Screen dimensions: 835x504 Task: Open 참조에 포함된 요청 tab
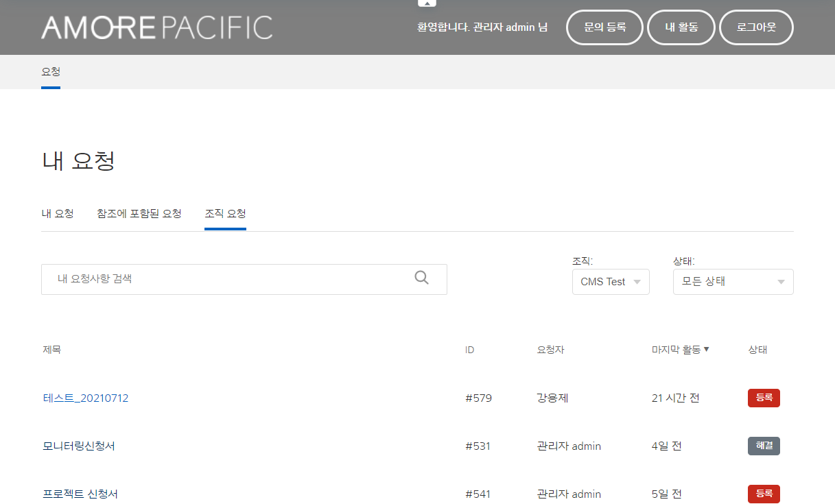click(x=139, y=213)
